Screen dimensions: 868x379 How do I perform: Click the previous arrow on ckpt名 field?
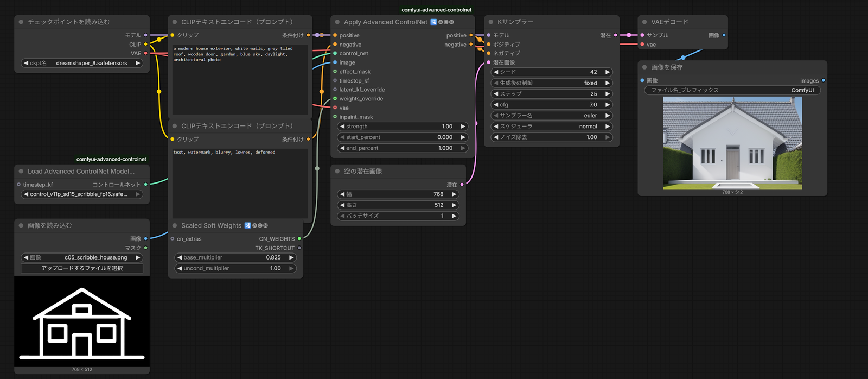[26, 63]
